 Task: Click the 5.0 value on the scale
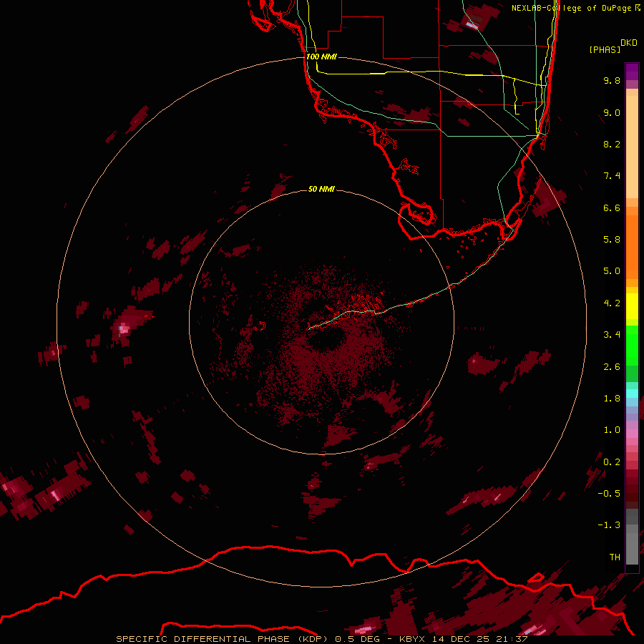[x=612, y=271]
